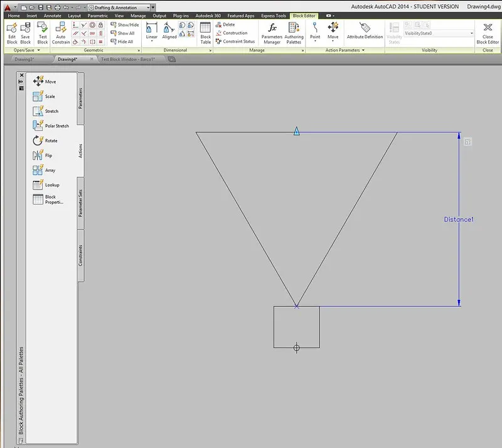Toggle the Authoring Palettes display
The image size is (502, 448).
click(x=294, y=32)
